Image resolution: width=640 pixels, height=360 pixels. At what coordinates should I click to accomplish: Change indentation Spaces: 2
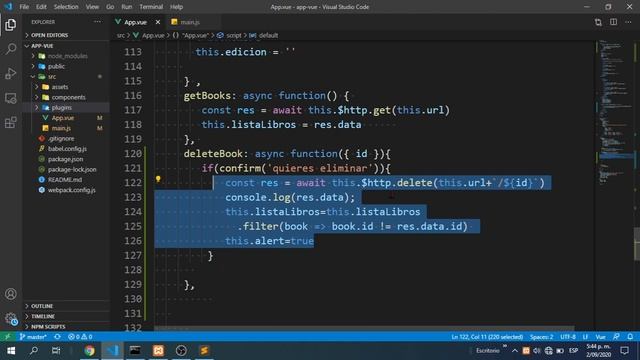[542, 337]
